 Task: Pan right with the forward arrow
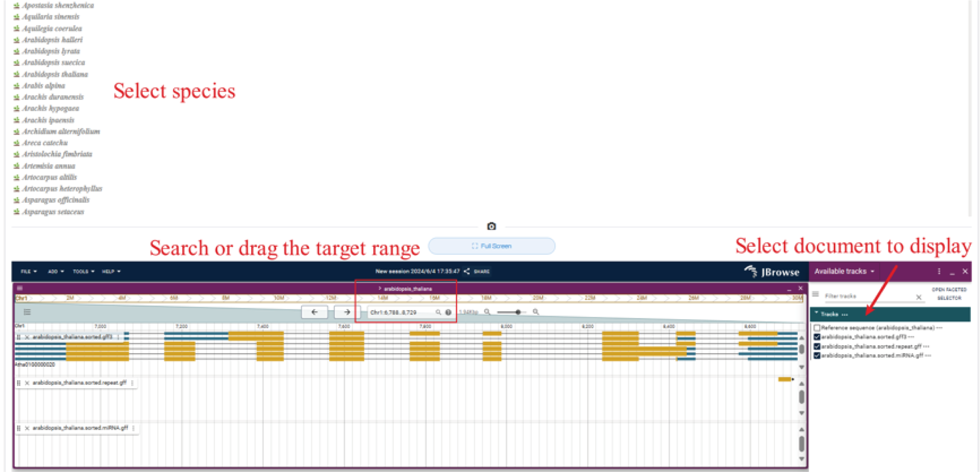coord(347,312)
